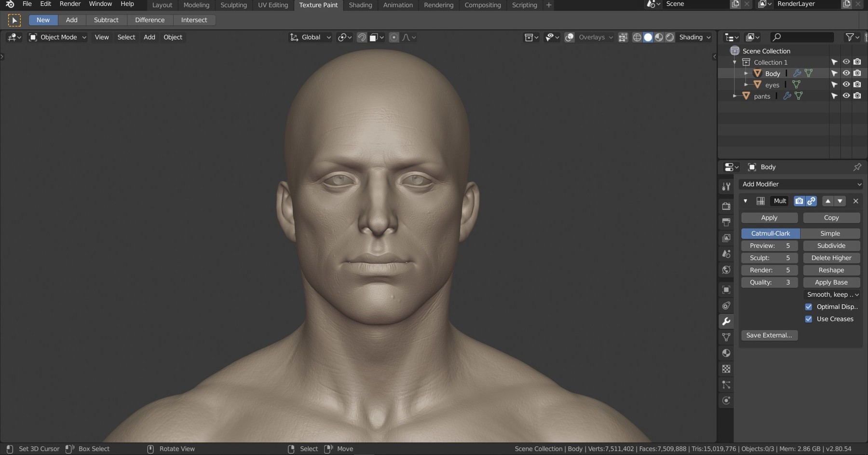Open the Object Data properties triangle icon
868x455 pixels.
(727, 337)
